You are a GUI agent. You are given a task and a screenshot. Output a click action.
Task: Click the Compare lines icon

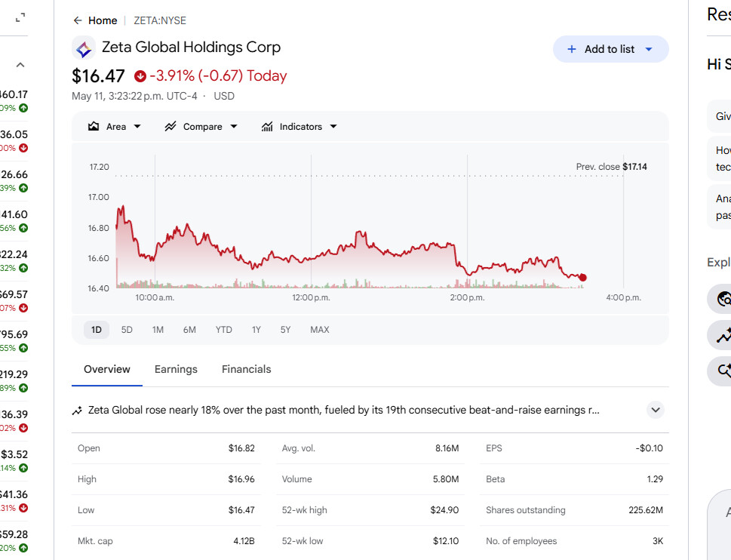click(170, 126)
